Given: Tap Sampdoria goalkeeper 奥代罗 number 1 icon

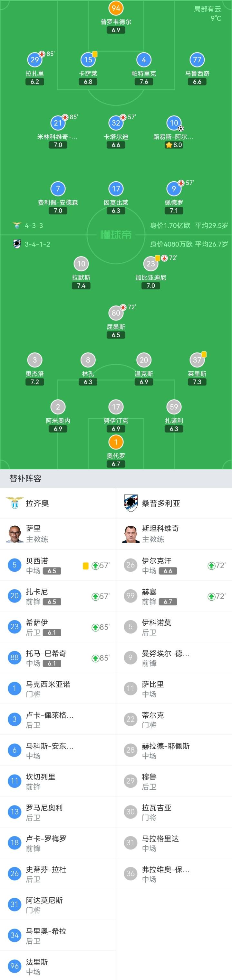Looking at the screenshot, I should 116,442.
